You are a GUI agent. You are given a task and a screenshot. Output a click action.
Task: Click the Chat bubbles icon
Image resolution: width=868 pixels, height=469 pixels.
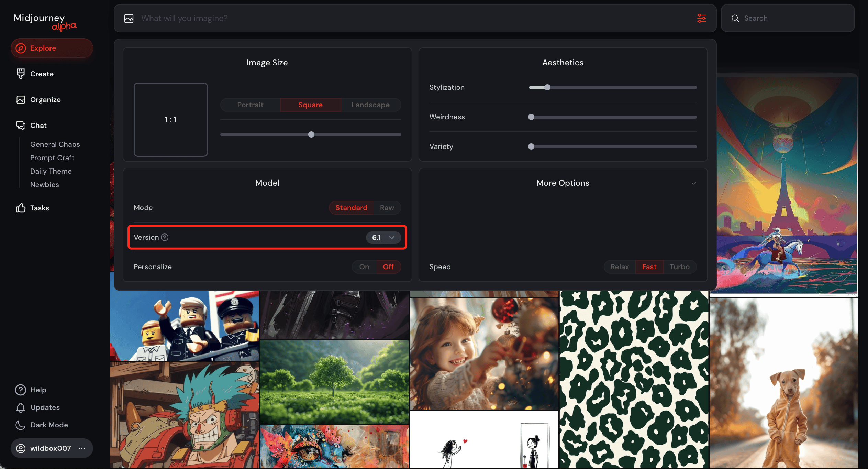tap(21, 126)
